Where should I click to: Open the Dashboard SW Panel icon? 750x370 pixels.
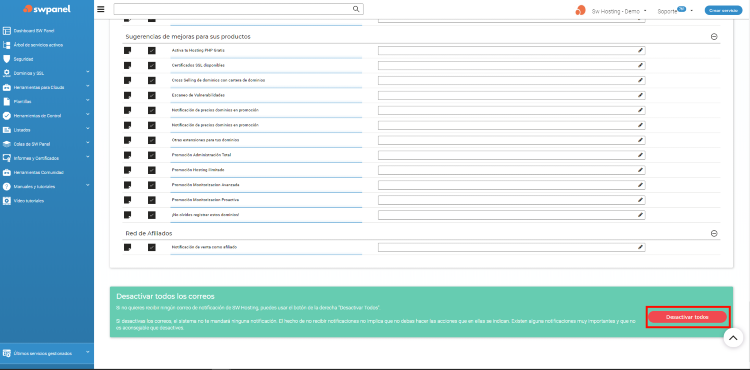pos(7,31)
